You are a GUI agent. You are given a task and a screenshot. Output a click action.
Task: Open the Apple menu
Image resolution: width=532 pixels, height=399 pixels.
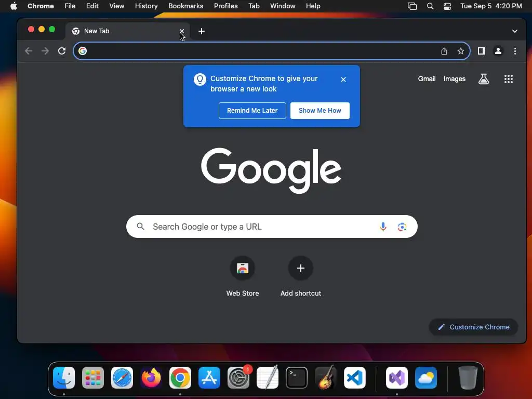14,6
